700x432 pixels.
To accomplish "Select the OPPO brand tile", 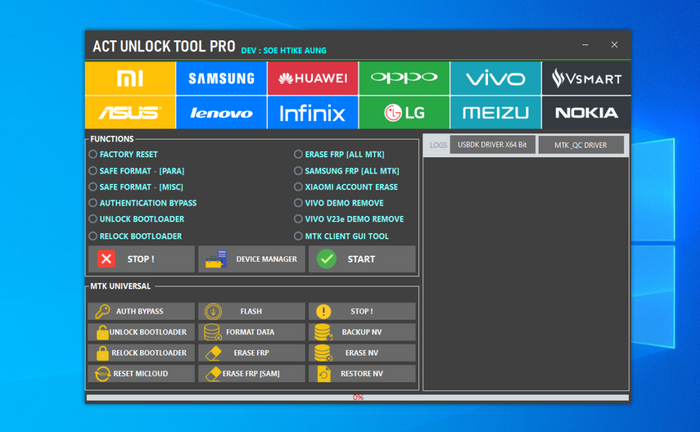I will (404, 78).
